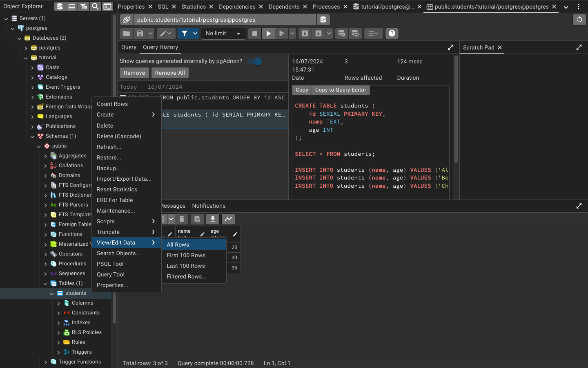Select First 100 Rows from submenu
The height and width of the screenshot is (368, 588).
pos(186,255)
